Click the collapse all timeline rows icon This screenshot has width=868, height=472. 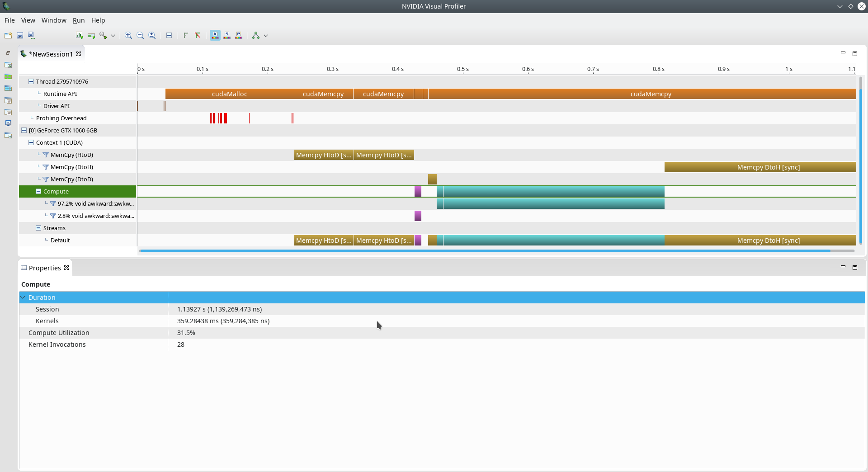tap(169, 35)
